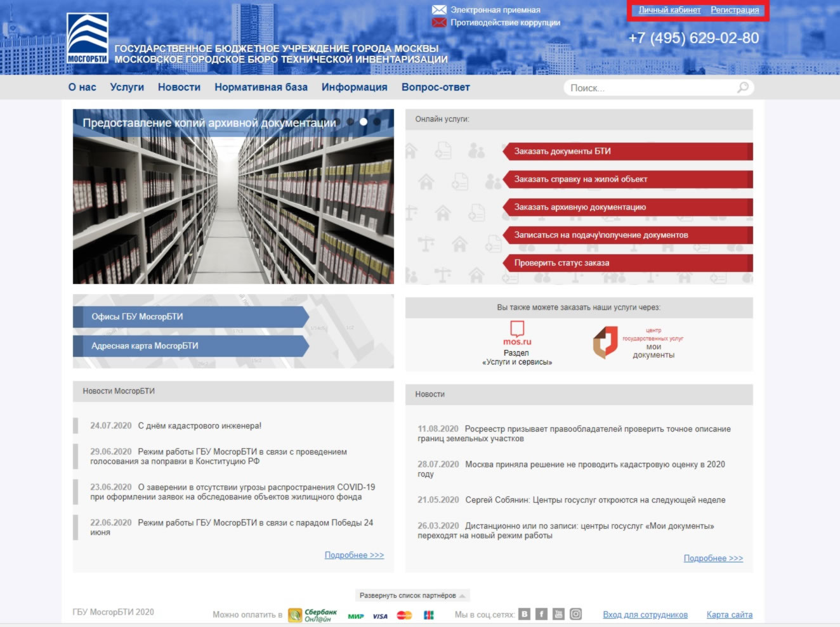Click Подробнее under Новости МосгорБТИ
This screenshot has width=840, height=627.
point(354,555)
